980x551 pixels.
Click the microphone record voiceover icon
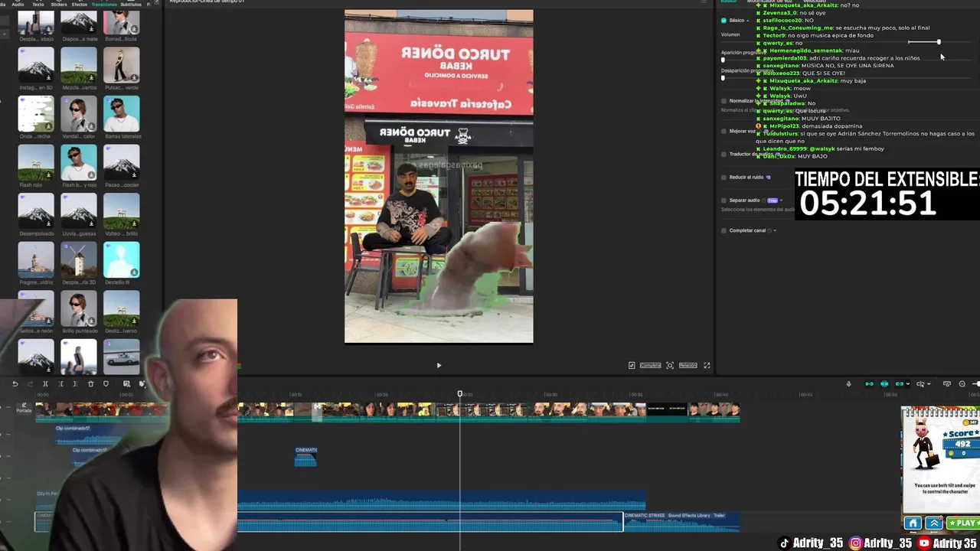(x=848, y=384)
